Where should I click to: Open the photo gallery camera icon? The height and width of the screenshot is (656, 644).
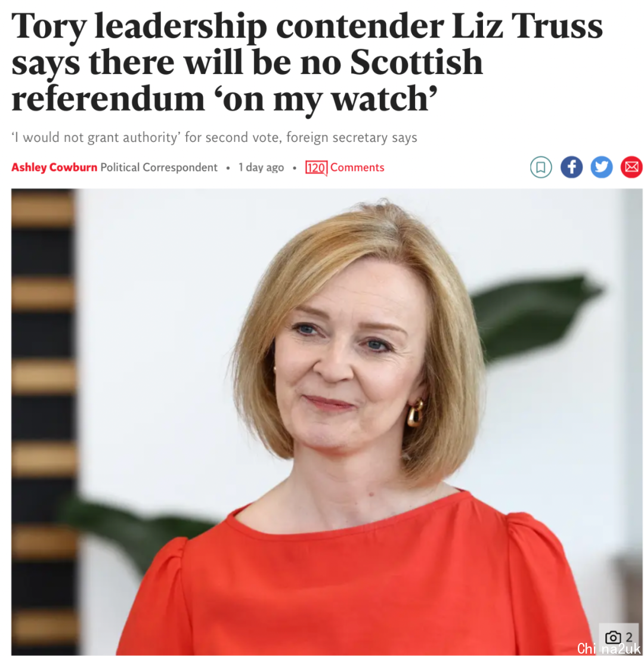coord(613,637)
